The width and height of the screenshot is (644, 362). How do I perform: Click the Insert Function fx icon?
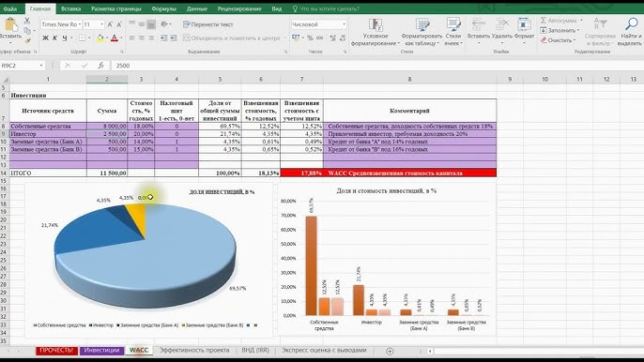(x=101, y=66)
